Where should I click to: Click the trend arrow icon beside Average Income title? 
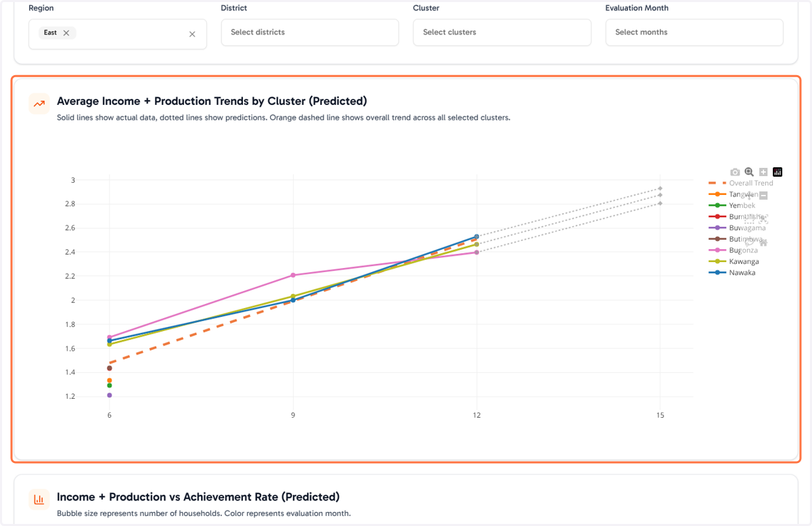point(39,104)
